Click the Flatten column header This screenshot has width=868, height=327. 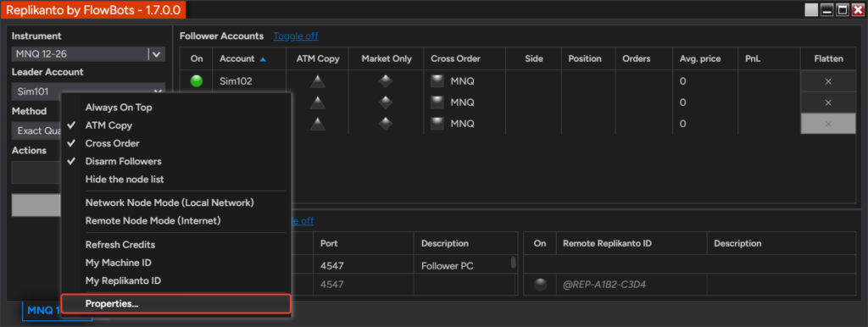point(828,58)
